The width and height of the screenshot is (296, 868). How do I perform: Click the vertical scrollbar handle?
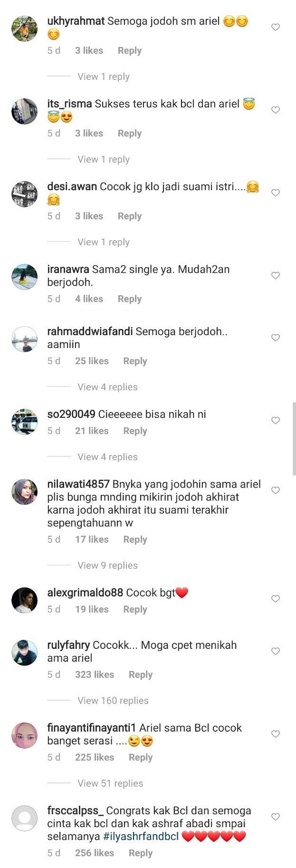[294, 438]
